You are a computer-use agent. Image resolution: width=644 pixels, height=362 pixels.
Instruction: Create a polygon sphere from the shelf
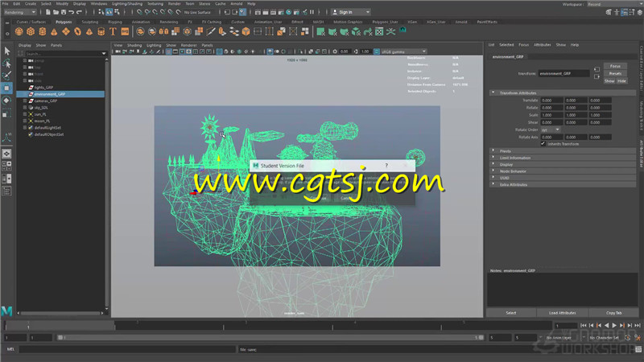(19, 31)
